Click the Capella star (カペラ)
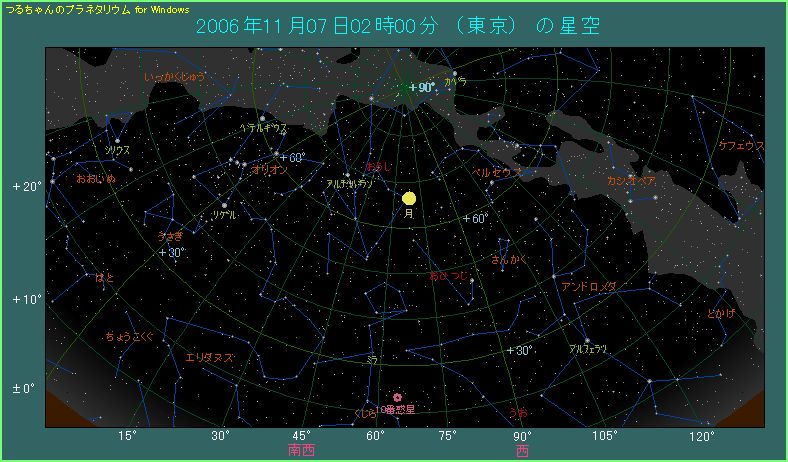The width and height of the screenshot is (788, 462). (x=454, y=74)
